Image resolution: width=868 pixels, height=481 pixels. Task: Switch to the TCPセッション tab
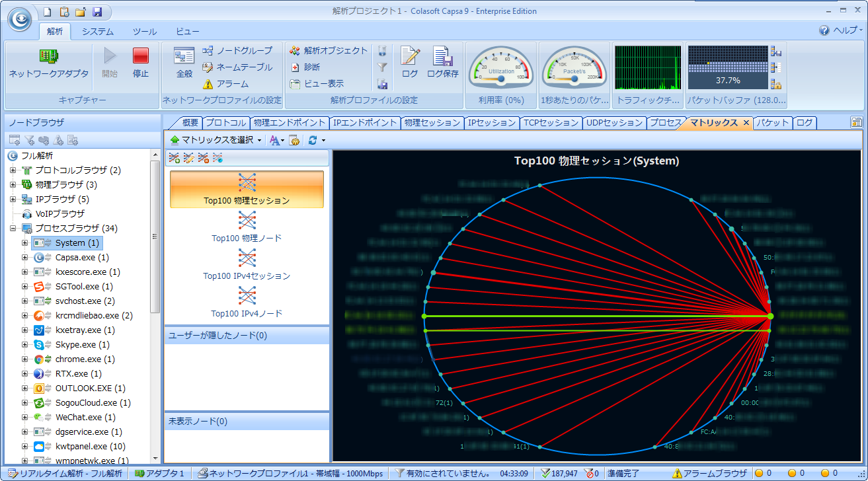pos(550,123)
